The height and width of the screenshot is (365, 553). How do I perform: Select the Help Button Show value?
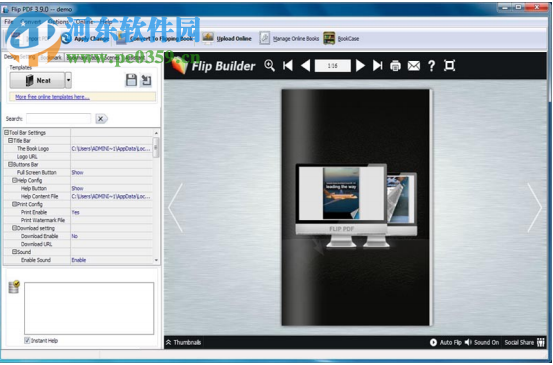pyautogui.click(x=111, y=188)
